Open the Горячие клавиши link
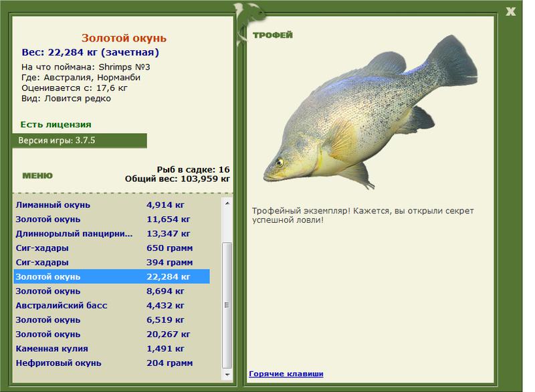The image size is (535, 392). (x=286, y=373)
